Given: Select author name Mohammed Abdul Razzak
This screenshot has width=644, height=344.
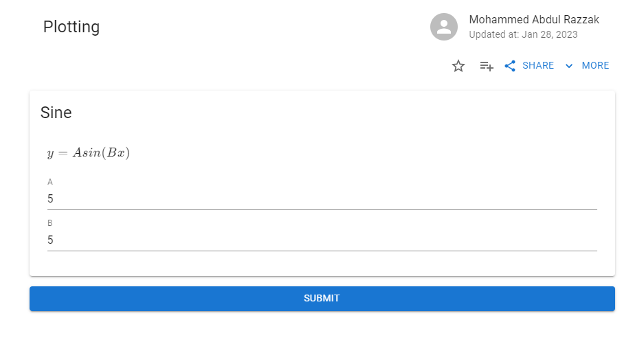Looking at the screenshot, I should (534, 20).
